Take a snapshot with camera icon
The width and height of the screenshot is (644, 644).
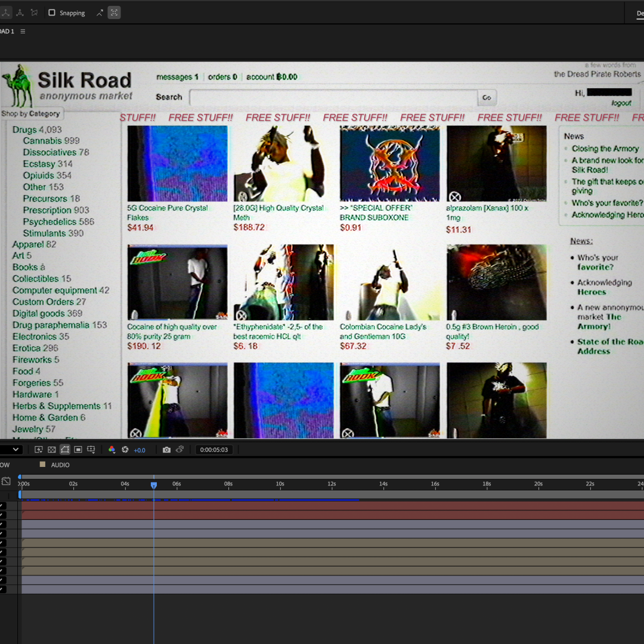pos(166,450)
